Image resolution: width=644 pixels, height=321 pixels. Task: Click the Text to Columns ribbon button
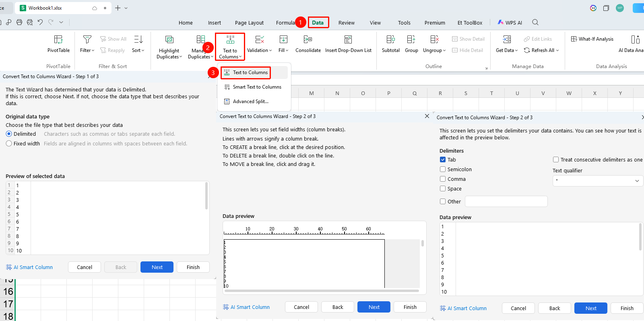[230, 46]
